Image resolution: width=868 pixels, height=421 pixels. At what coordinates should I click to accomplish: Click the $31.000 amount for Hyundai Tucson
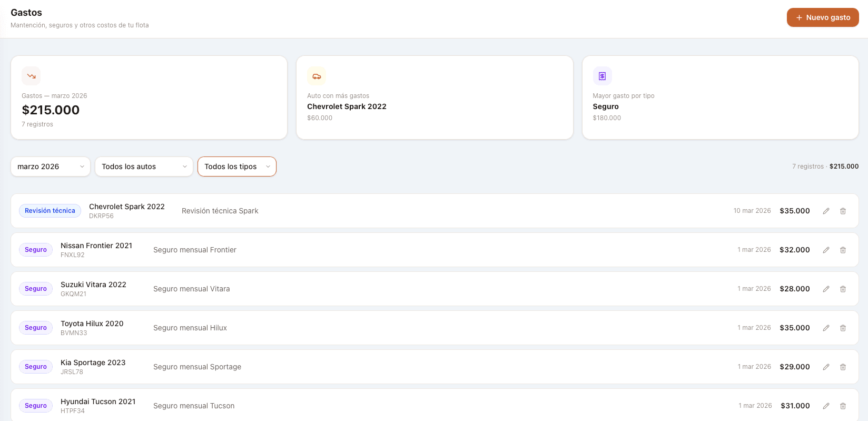(795, 406)
